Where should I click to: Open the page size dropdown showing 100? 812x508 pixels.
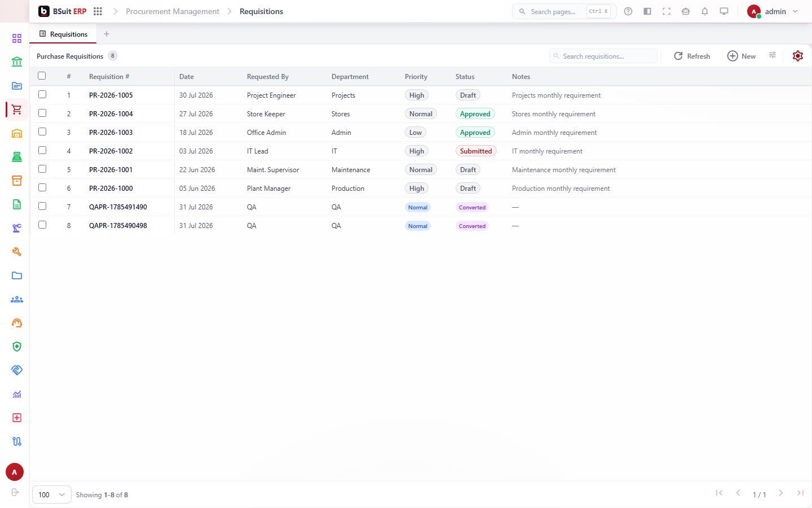[x=52, y=494]
